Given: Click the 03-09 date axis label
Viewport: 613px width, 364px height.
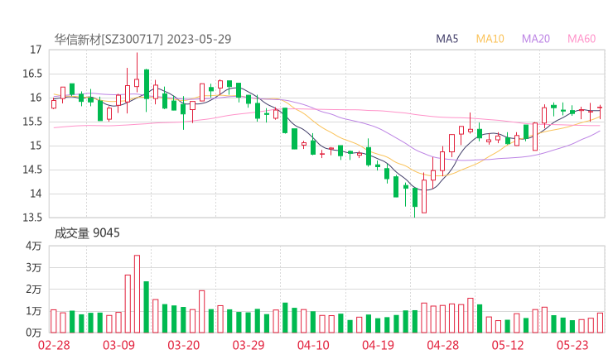Looking at the screenshot, I should pos(118,345).
